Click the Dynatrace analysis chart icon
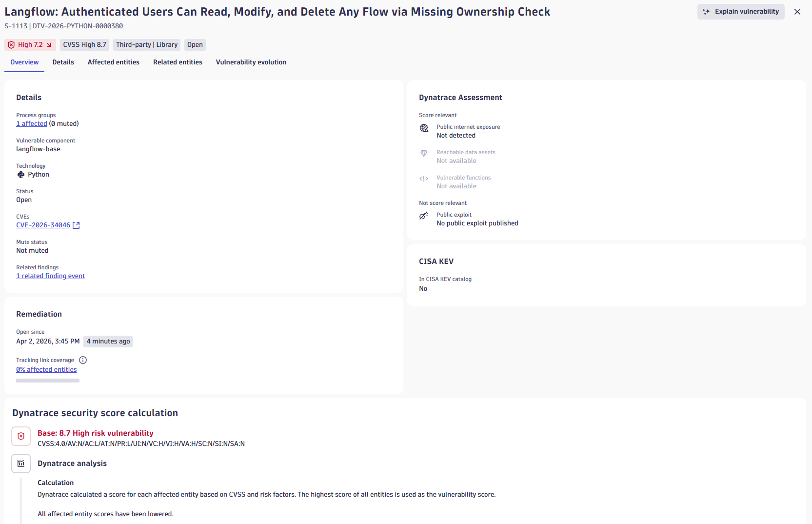This screenshot has width=812, height=524. point(21,464)
